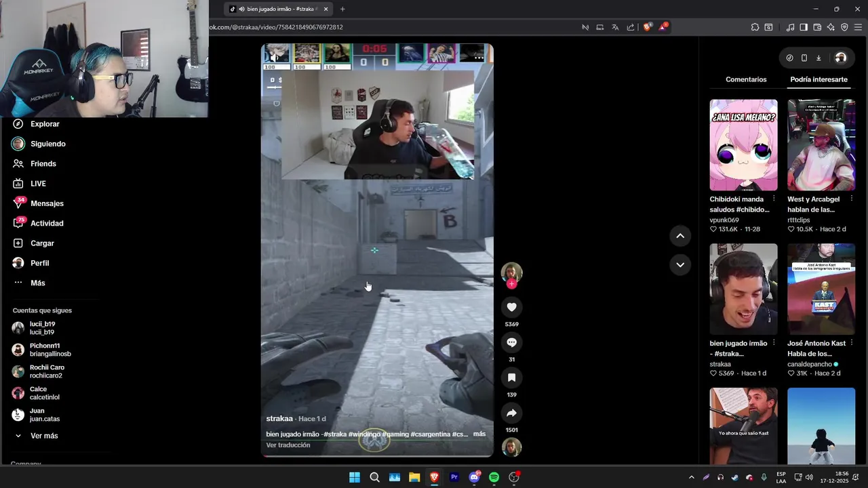
Task: Like the video with the heart icon
Action: [511, 307]
